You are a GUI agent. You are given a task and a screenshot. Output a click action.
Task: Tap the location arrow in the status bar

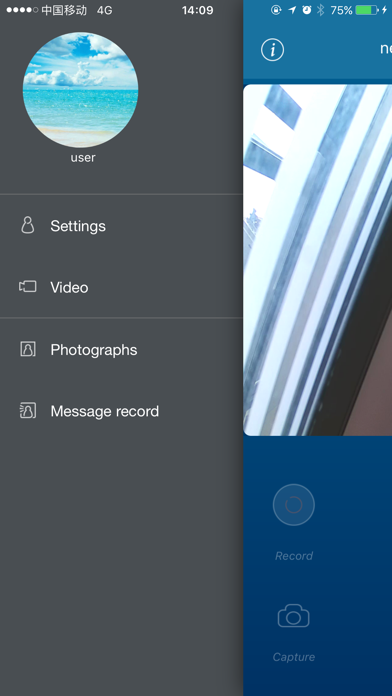tap(292, 10)
